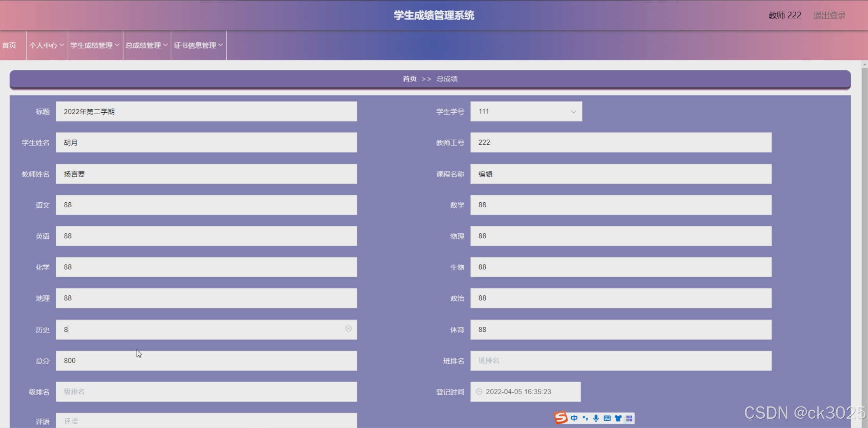Screen dimensions: 868x428
Task: Click the 退出登录 link
Action: click(x=829, y=15)
